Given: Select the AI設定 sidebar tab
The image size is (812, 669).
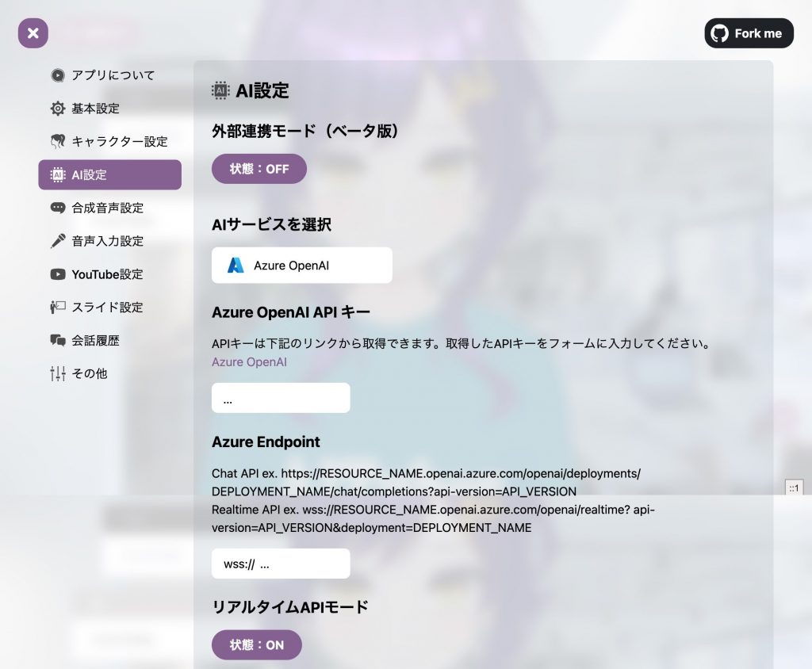Looking at the screenshot, I should [109, 175].
